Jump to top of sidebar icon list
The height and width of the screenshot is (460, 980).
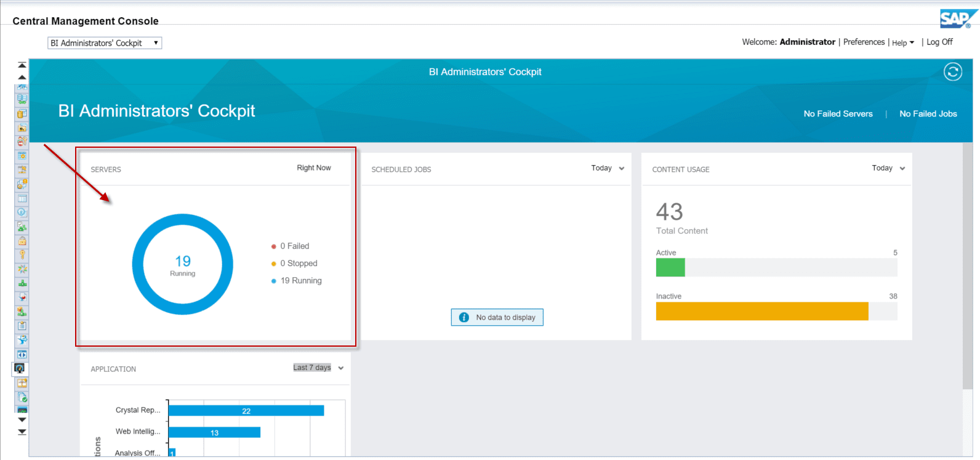(22, 65)
